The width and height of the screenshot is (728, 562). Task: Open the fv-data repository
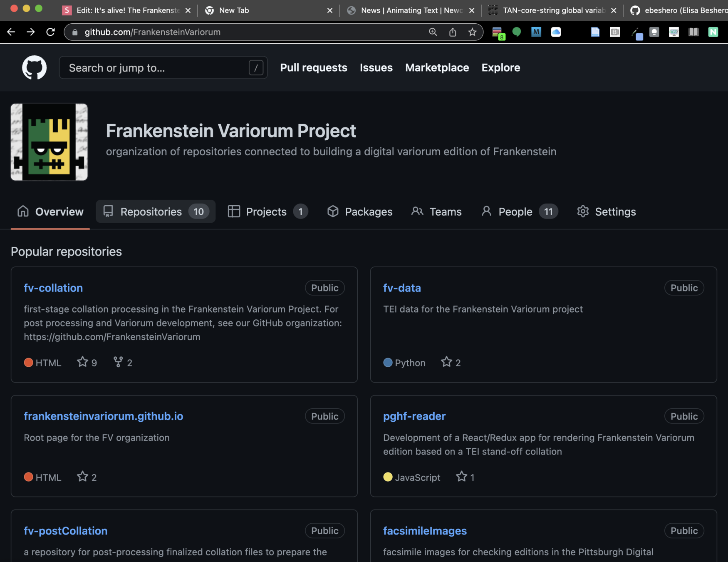click(402, 288)
